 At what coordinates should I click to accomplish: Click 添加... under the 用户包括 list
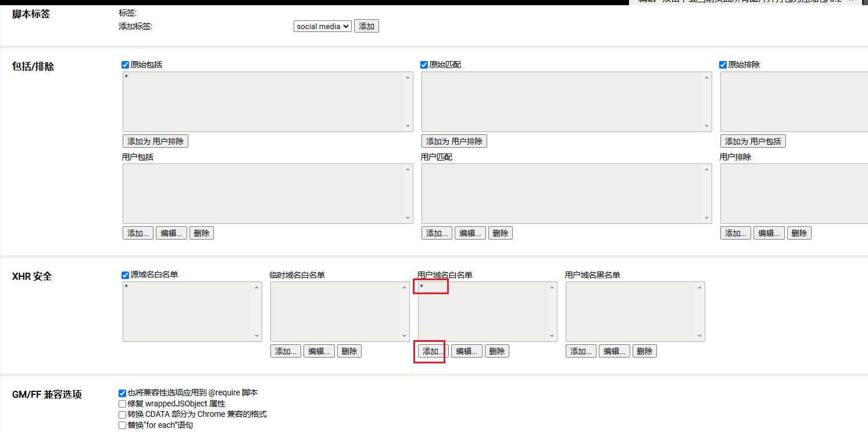138,233
